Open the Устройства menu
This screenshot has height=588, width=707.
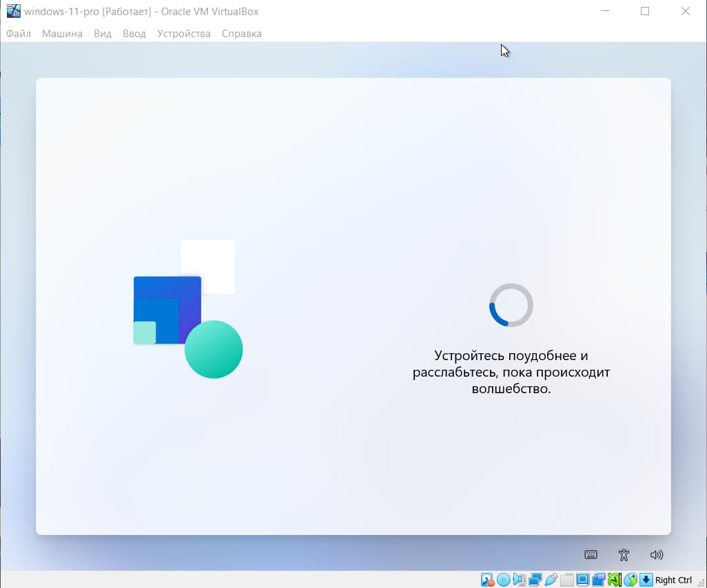click(x=183, y=34)
